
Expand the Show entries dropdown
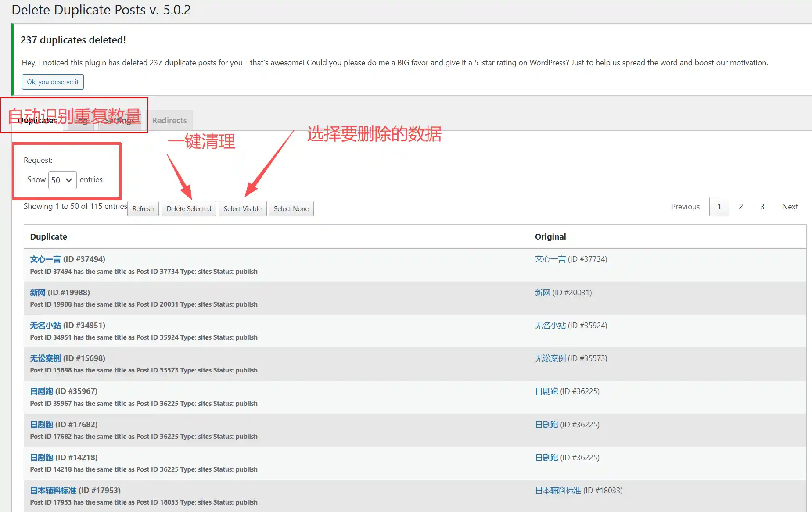[62, 180]
